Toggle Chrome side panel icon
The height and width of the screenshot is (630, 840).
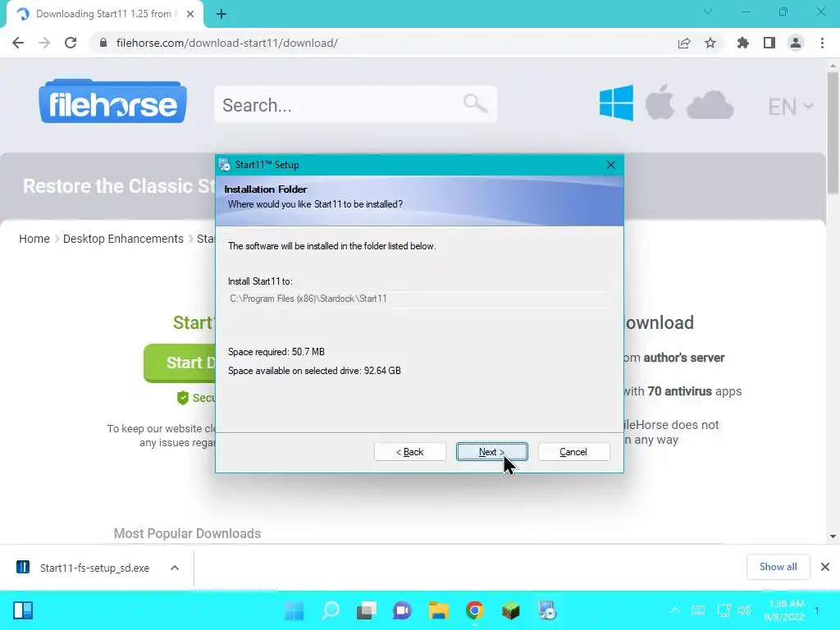tap(769, 43)
